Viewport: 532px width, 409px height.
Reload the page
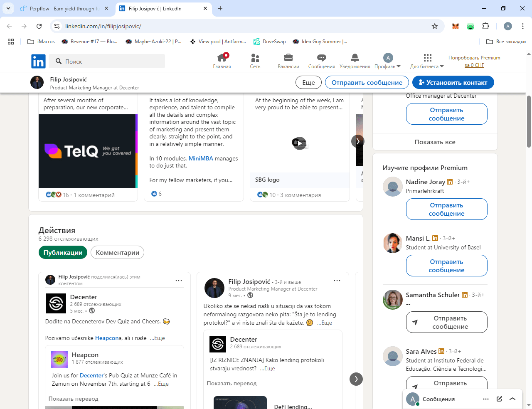coord(39,26)
